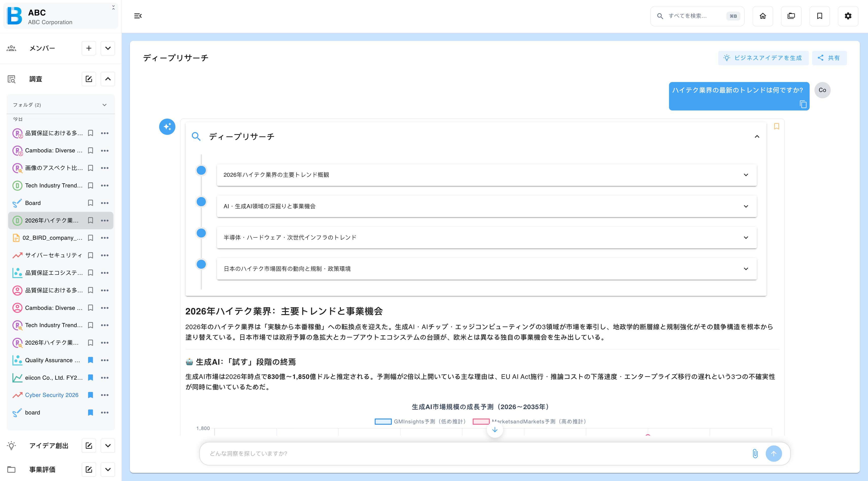This screenshot has width=868, height=481.
Task: Toggle bookmark on 02_BIRD_company item
Action: [x=90, y=238]
